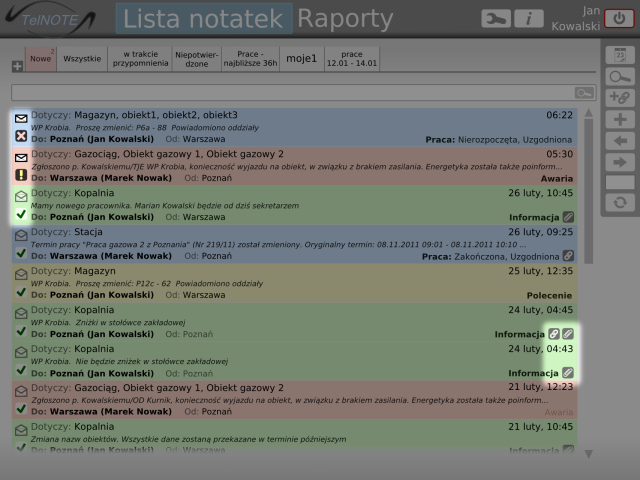This screenshot has width=640, height=480.
Task: Click envelope icon of 05:30 Gazociąg note
Action: pyautogui.click(x=21, y=158)
